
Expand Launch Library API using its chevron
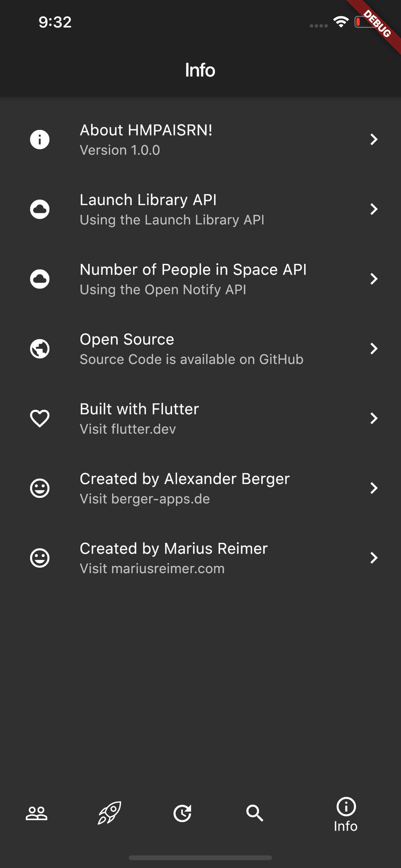point(374,209)
